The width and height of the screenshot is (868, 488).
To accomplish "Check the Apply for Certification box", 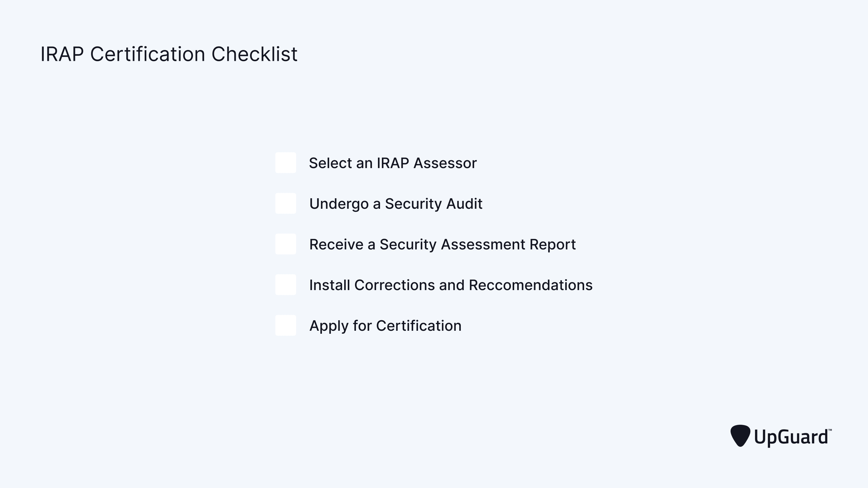I will (x=286, y=325).
